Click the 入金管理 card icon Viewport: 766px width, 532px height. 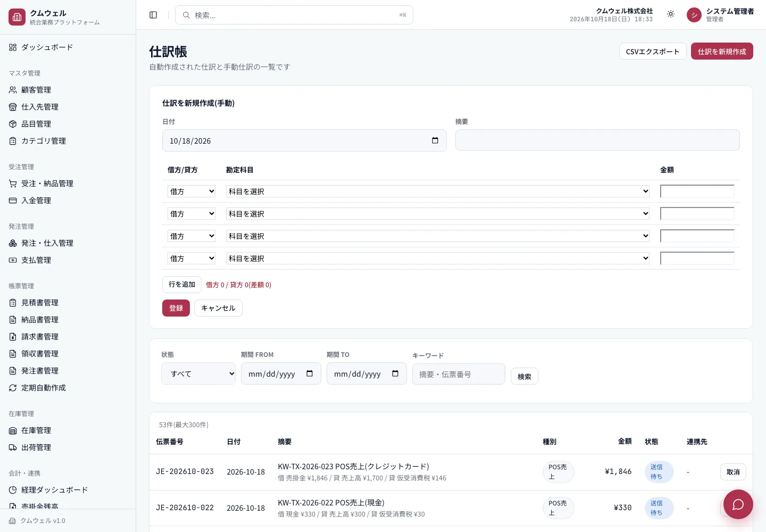point(13,201)
